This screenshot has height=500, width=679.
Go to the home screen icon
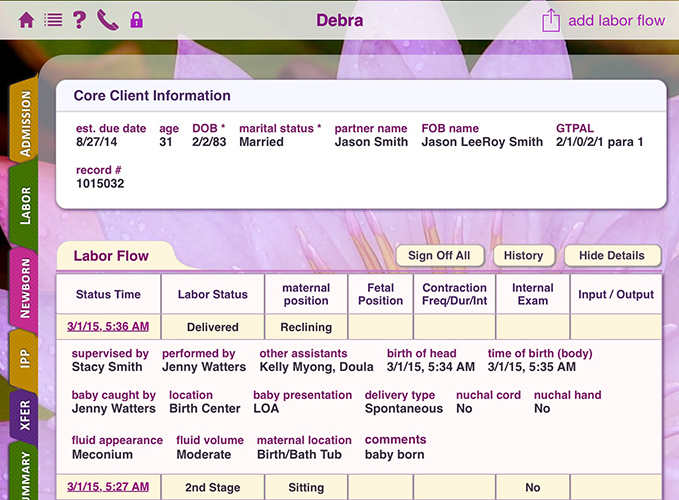click(26, 20)
